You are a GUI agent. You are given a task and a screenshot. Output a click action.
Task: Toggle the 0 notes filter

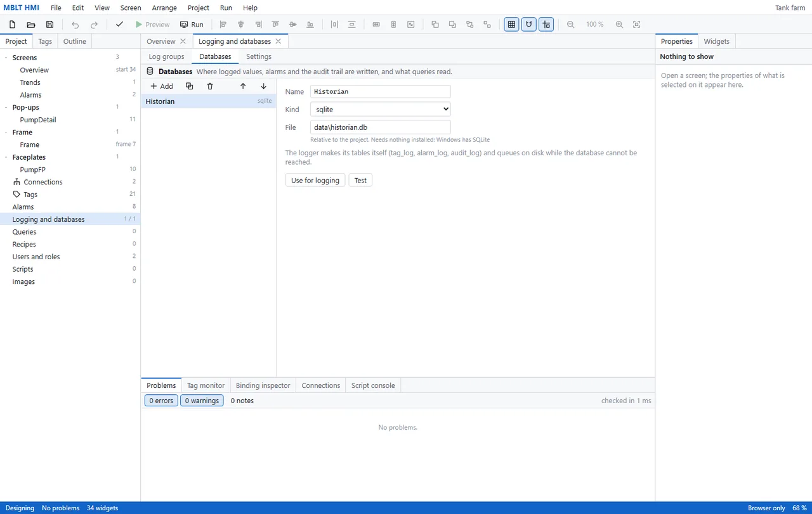point(242,401)
